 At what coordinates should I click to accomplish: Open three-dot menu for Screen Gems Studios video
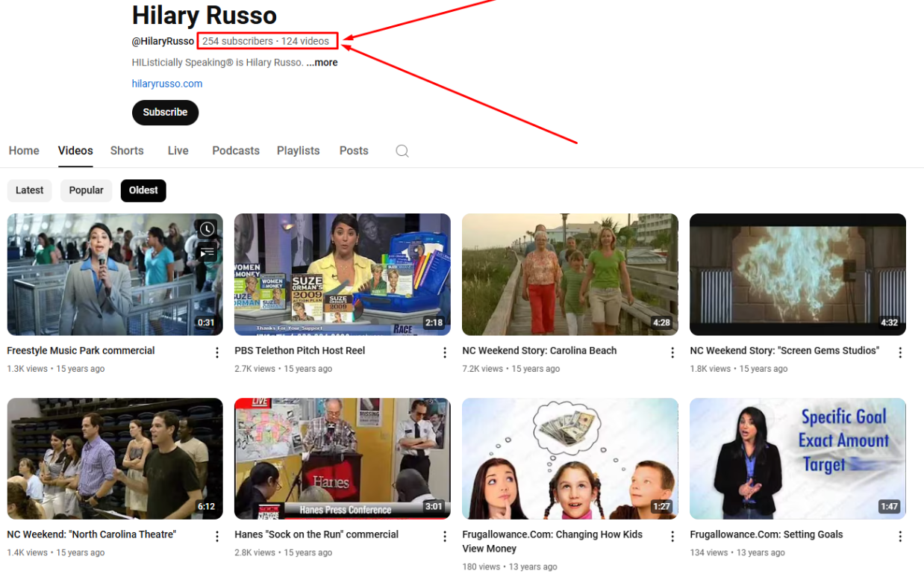coord(900,352)
